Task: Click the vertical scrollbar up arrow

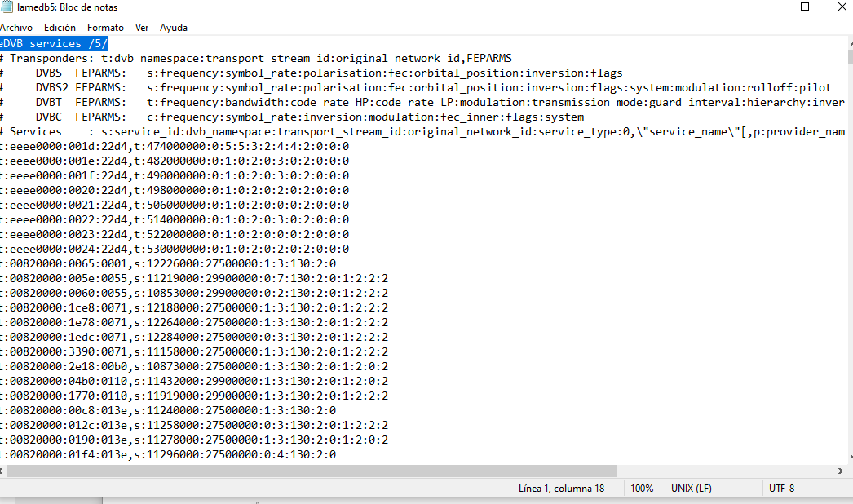Action: point(846,42)
